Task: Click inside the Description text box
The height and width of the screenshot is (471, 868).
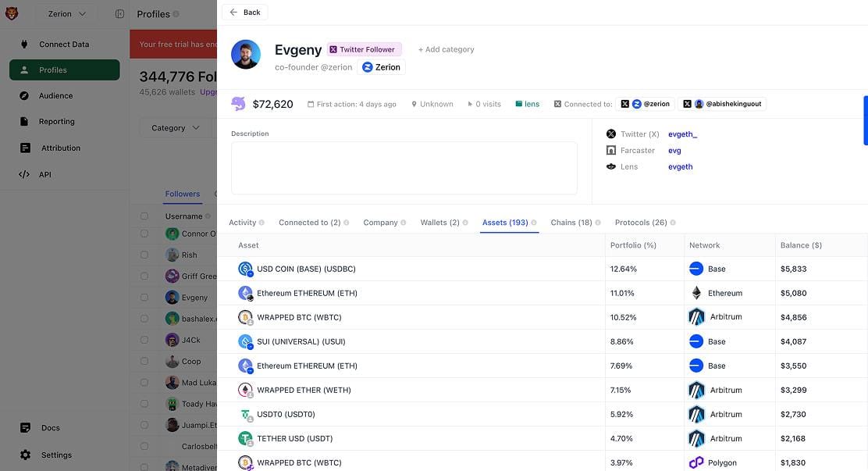Action: 404,168
